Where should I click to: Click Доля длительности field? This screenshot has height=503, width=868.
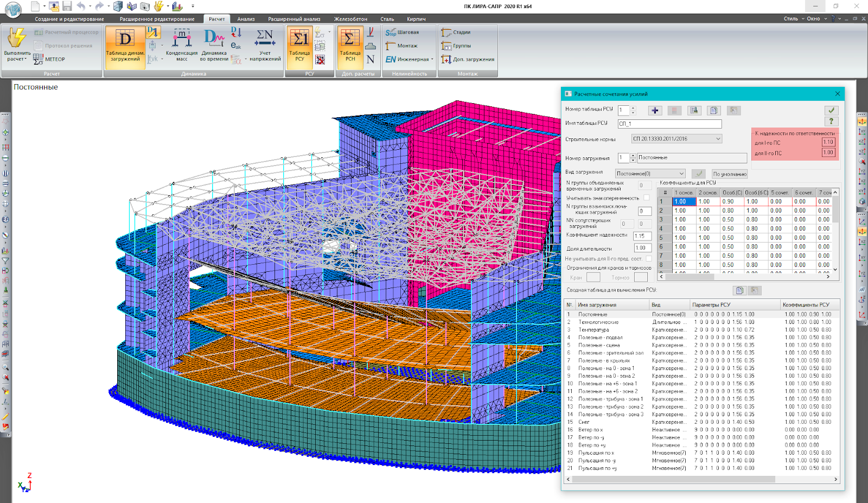[x=643, y=248]
